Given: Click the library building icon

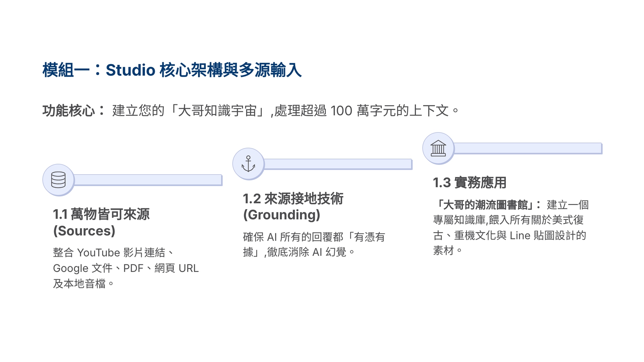Looking at the screenshot, I should point(438,148).
